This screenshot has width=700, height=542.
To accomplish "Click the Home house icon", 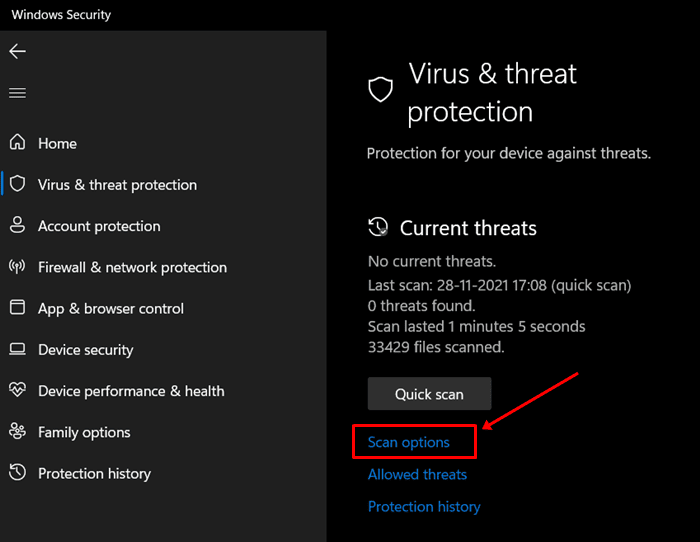I will click(x=17, y=143).
